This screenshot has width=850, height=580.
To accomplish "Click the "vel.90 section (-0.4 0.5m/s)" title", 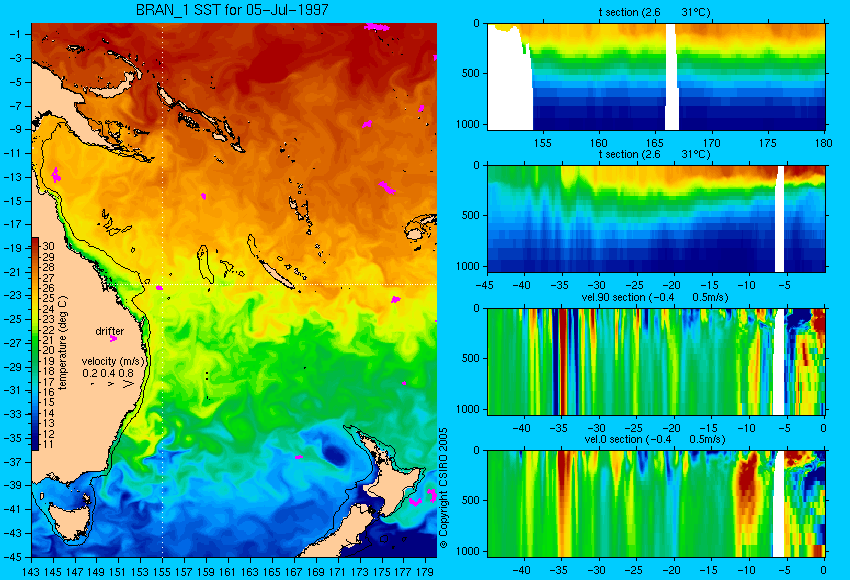I will point(655,297).
